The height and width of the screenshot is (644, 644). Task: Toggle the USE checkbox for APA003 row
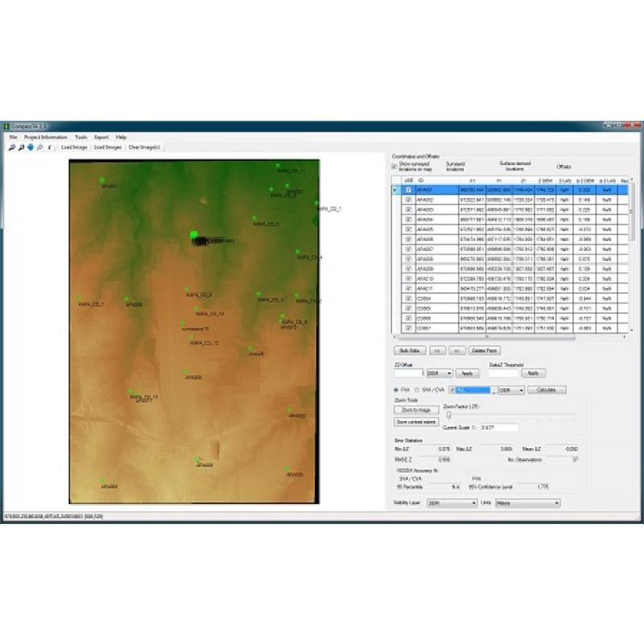point(409,209)
